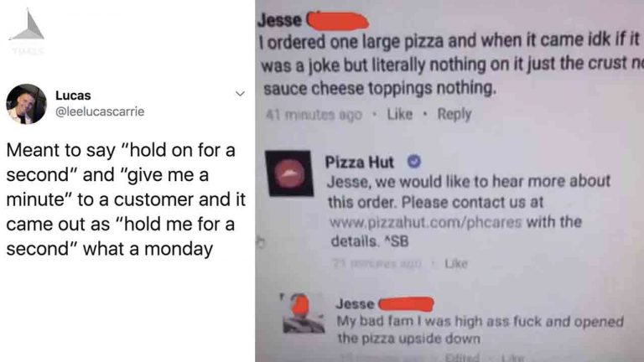
Task: Like Jesse's pizza crust comment
Action: tap(400, 114)
